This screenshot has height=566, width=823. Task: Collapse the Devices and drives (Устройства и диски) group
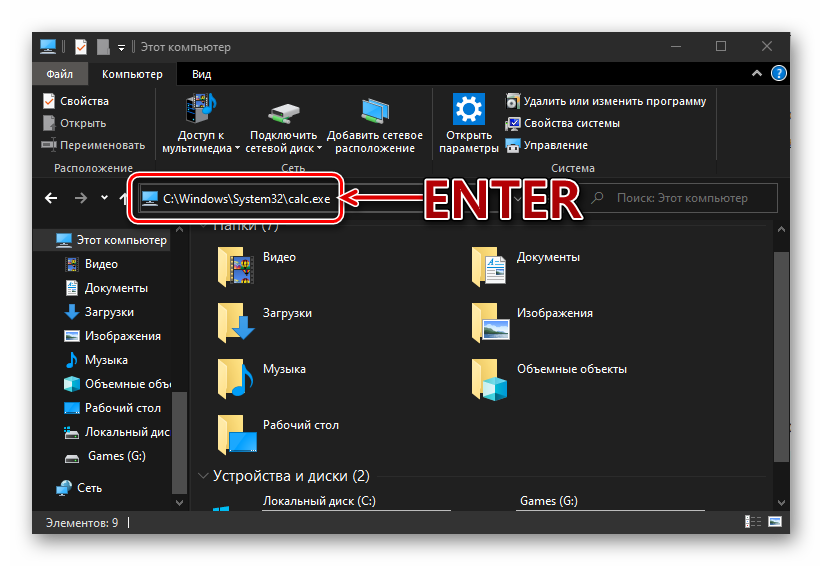tap(205, 476)
